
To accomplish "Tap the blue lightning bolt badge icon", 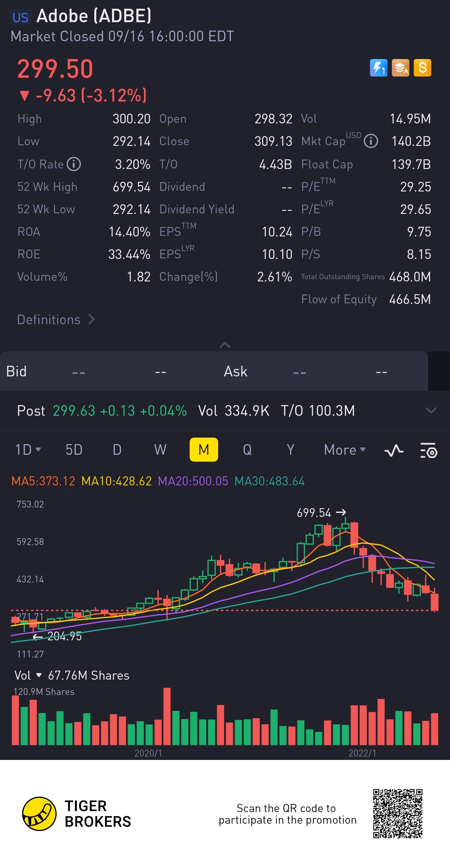I will 378,68.
